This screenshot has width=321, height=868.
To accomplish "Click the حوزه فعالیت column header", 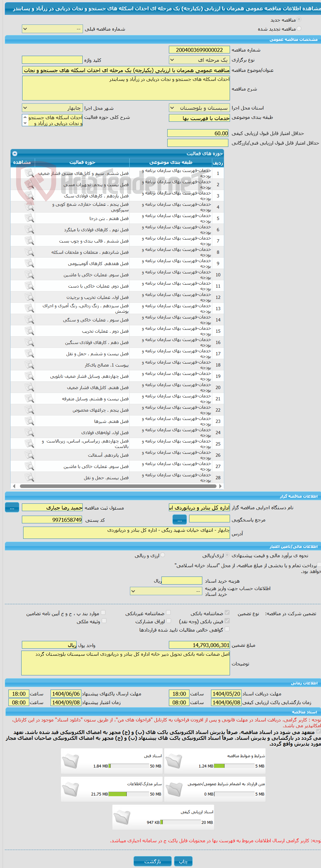I will pyautogui.click(x=82, y=162).
